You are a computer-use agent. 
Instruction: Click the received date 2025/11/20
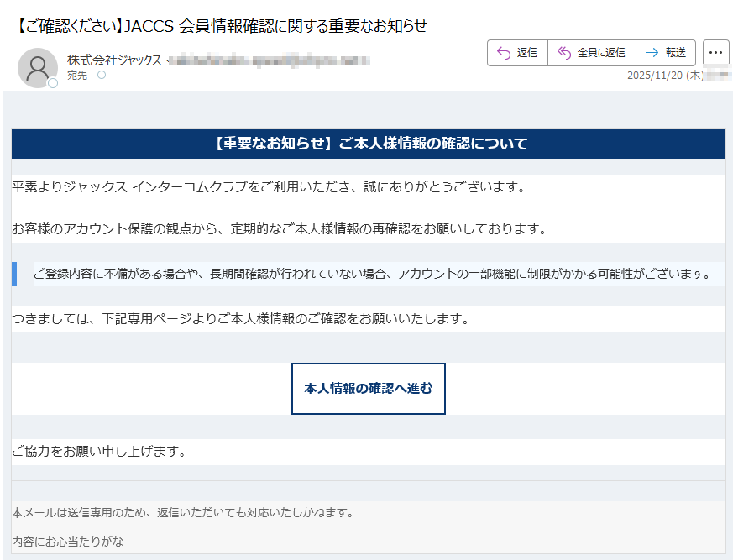655,76
